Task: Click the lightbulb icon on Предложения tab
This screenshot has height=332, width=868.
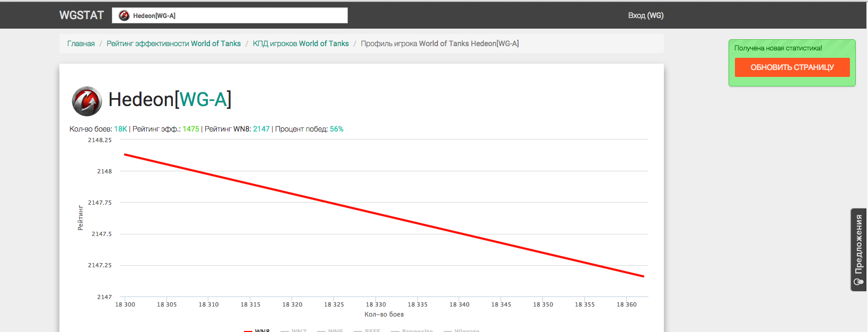Action: (x=858, y=282)
